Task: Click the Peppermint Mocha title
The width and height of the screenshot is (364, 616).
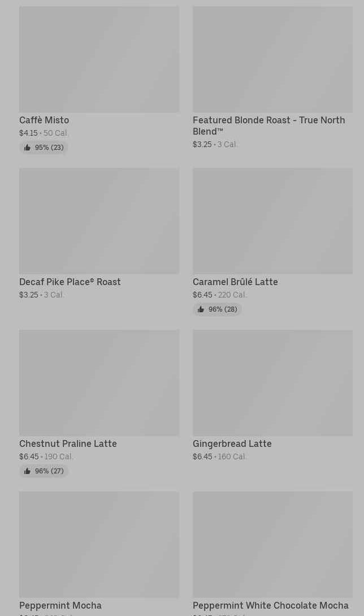Action: point(60,605)
